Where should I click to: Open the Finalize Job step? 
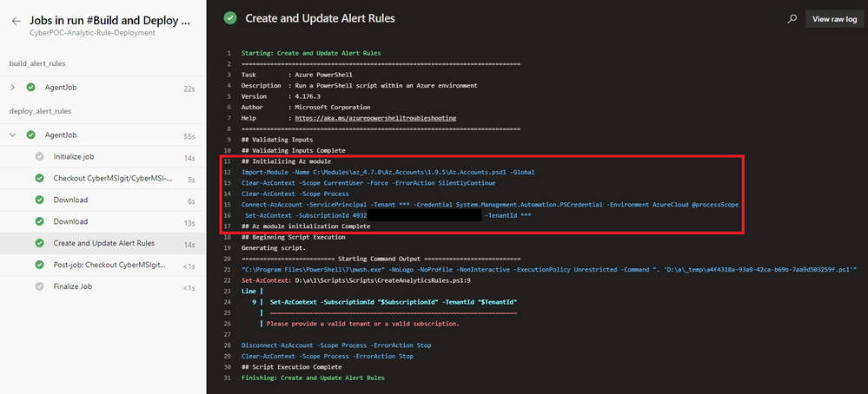coord(103,286)
